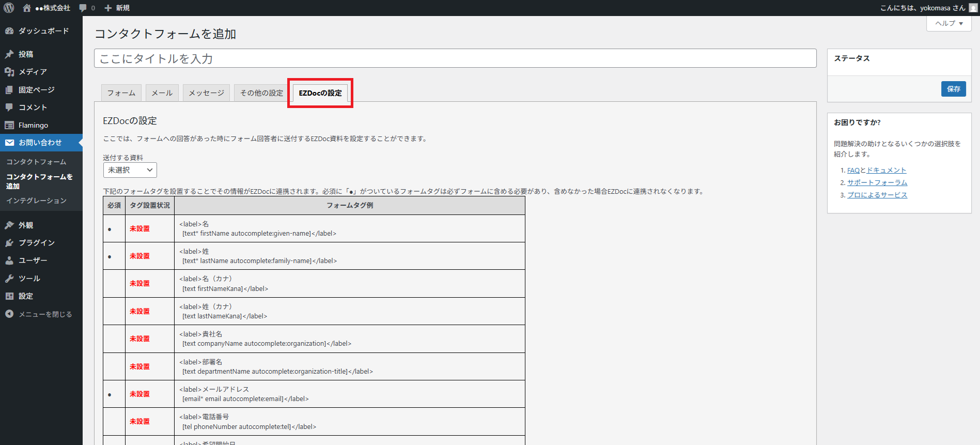Click the Flamingo sidebar icon
This screenshot has width=980, height=445.
tap(9, 125)
